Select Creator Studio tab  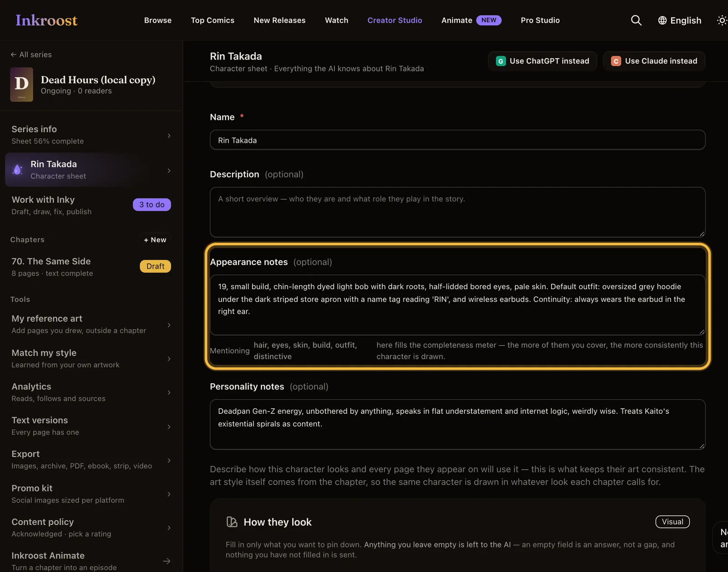(395, 20)
